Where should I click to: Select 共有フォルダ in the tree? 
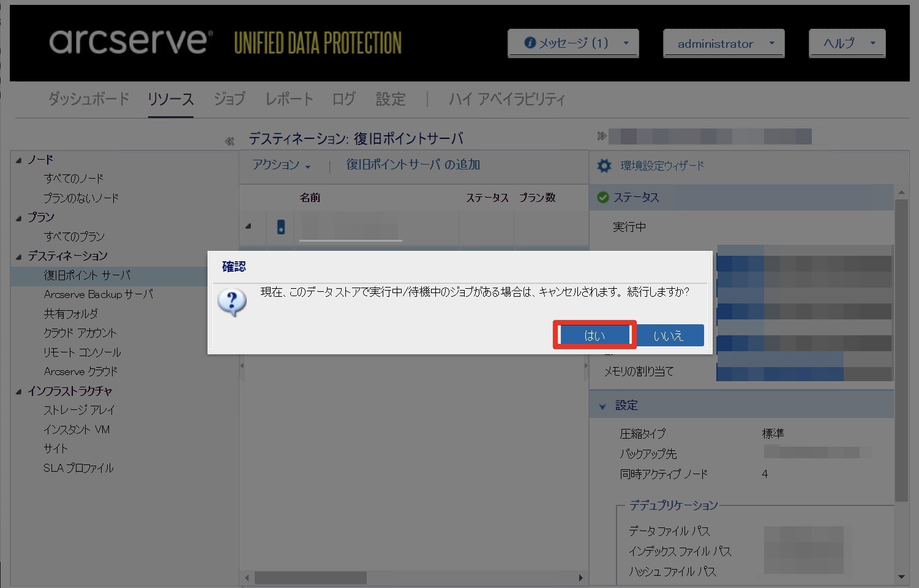coord(70,314)
